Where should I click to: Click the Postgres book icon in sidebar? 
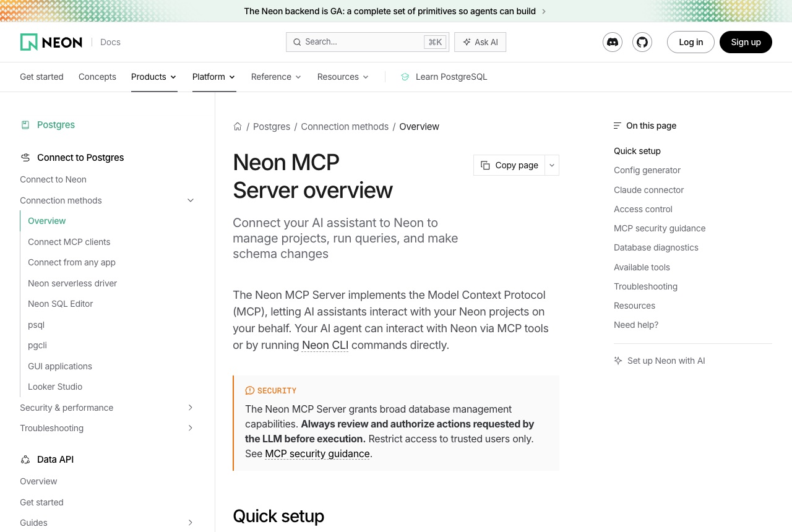25,125
